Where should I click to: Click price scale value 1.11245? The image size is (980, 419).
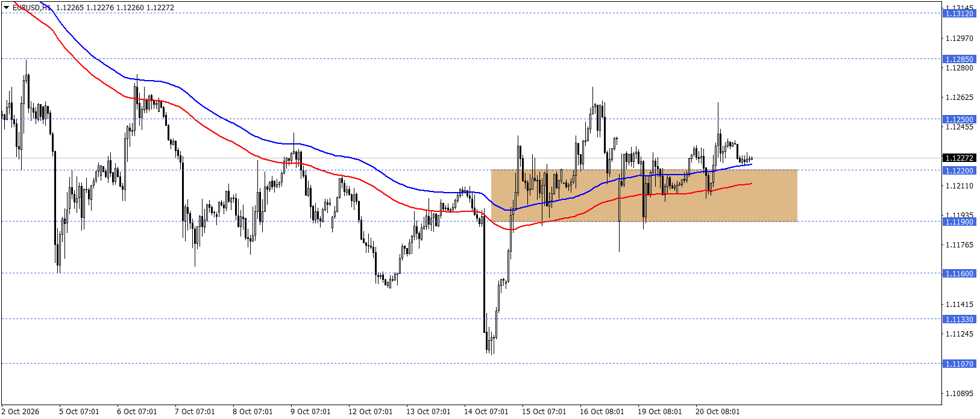coord(960,334)
